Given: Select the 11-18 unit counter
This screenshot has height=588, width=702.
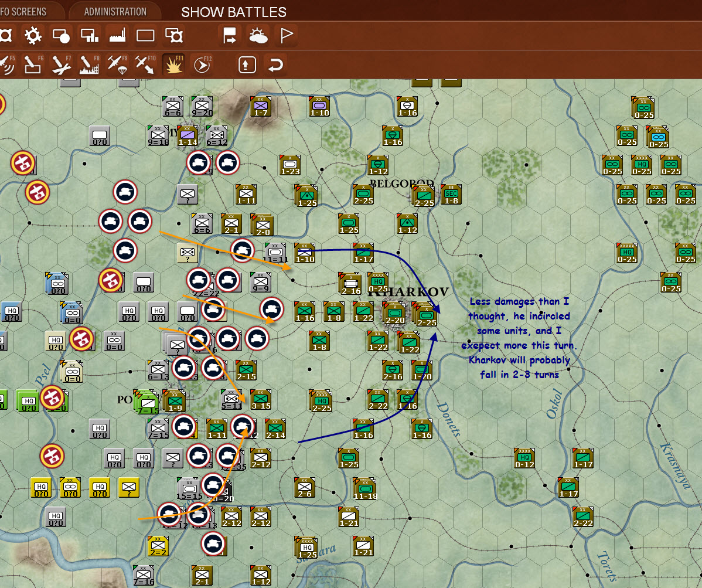Looking at the screenshot, I should point(365,488).
